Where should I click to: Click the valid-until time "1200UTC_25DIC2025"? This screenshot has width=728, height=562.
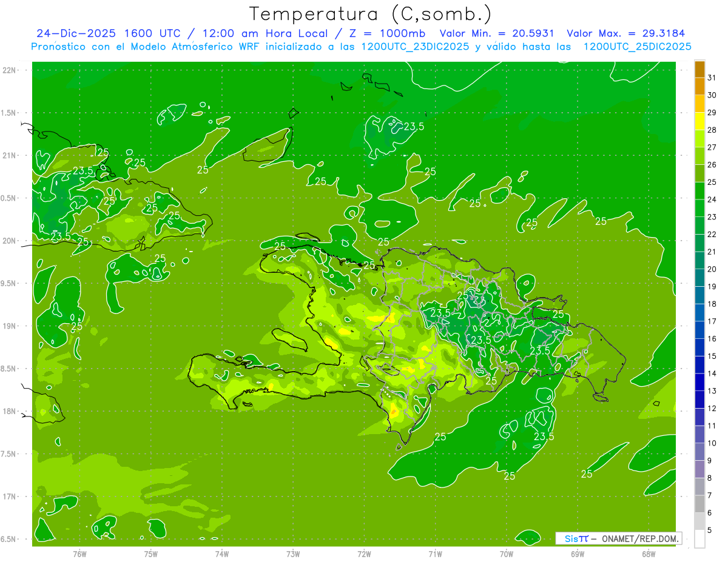click(637, 47)
